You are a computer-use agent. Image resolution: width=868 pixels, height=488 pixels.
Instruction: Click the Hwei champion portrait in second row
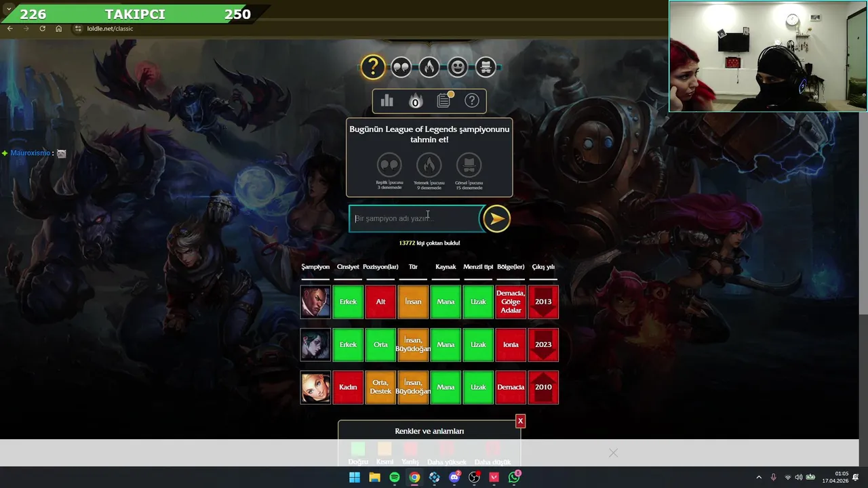tap(315, 344)
